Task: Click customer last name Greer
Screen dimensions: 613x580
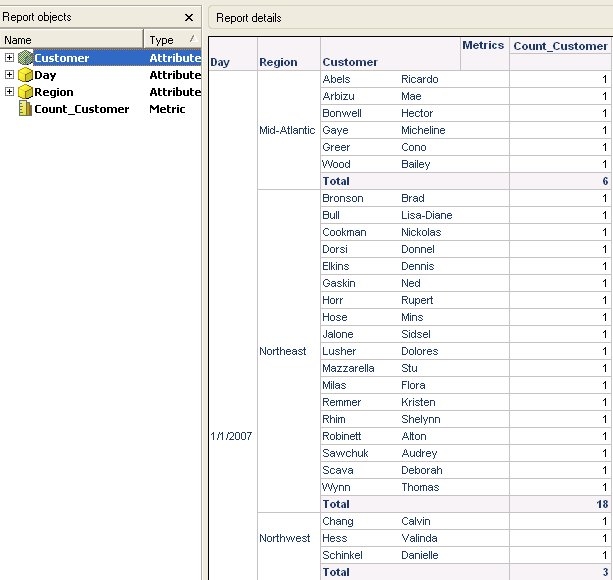Action: pos(336,147)
